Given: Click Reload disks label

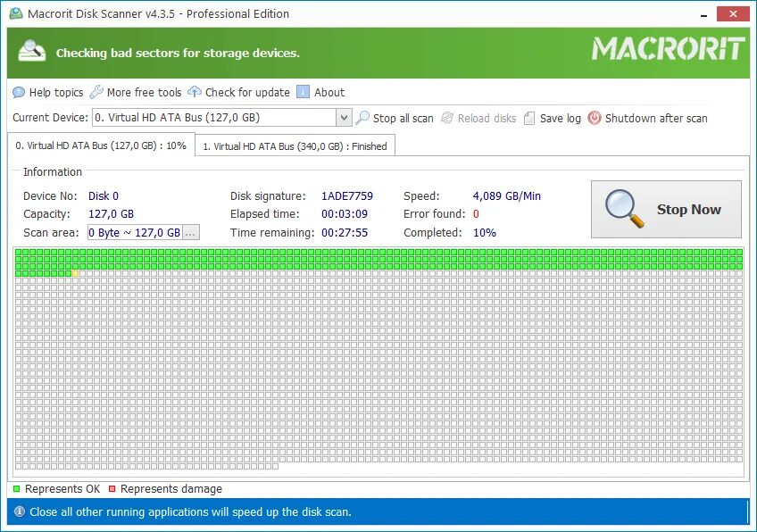Looking at the screenshot, I should click(x=487, y=119).
